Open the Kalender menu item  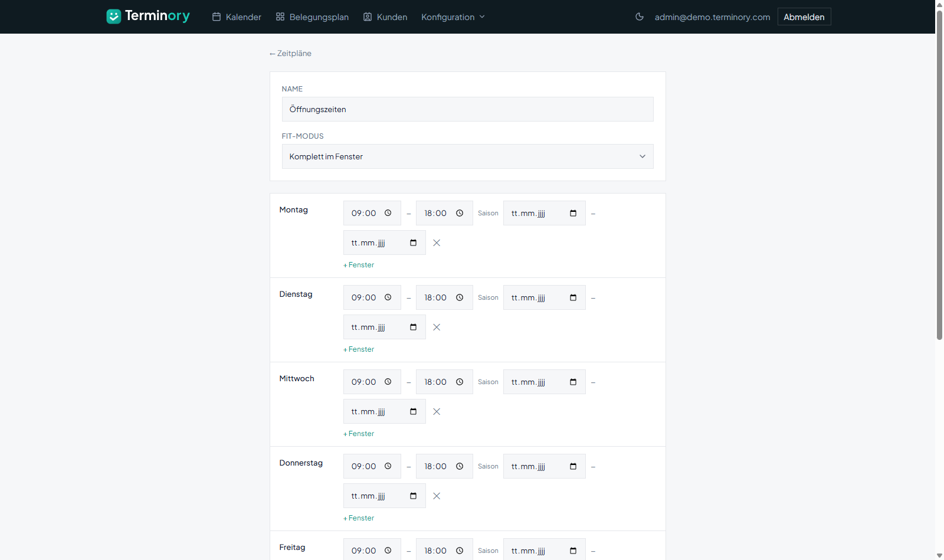237,17
